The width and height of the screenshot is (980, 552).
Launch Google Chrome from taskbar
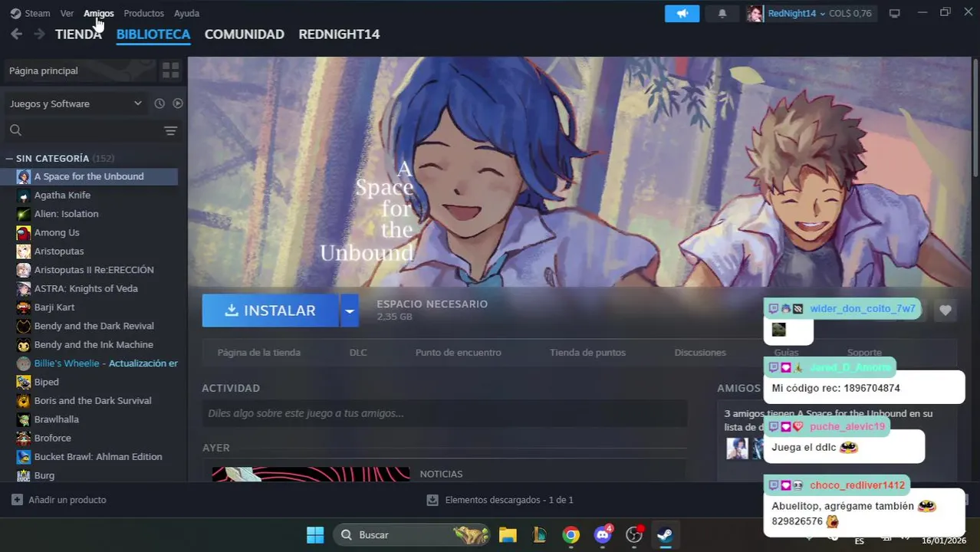[571, 534]
